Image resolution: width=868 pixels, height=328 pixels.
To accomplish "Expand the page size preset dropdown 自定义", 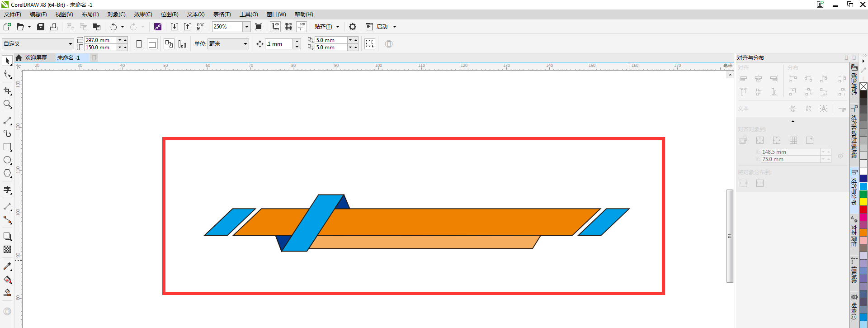I will (x=70, y=44).
